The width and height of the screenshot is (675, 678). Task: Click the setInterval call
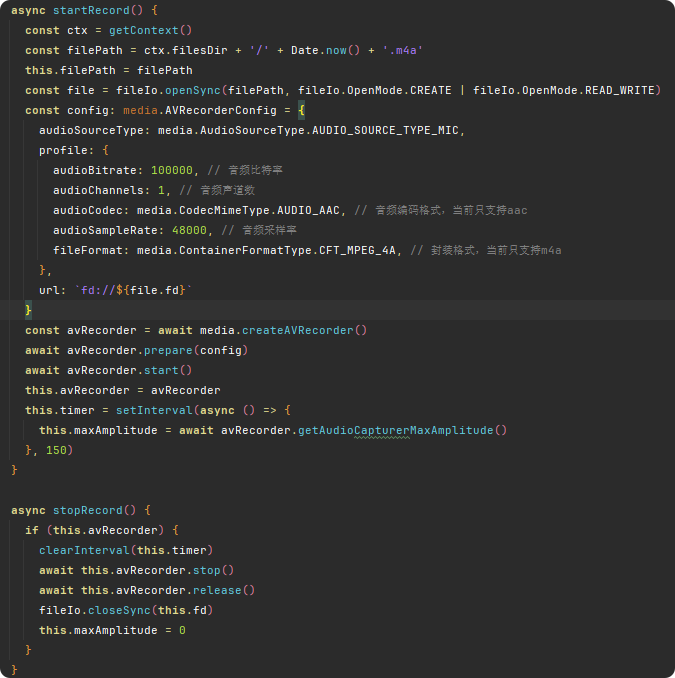(x=154, y=410)
